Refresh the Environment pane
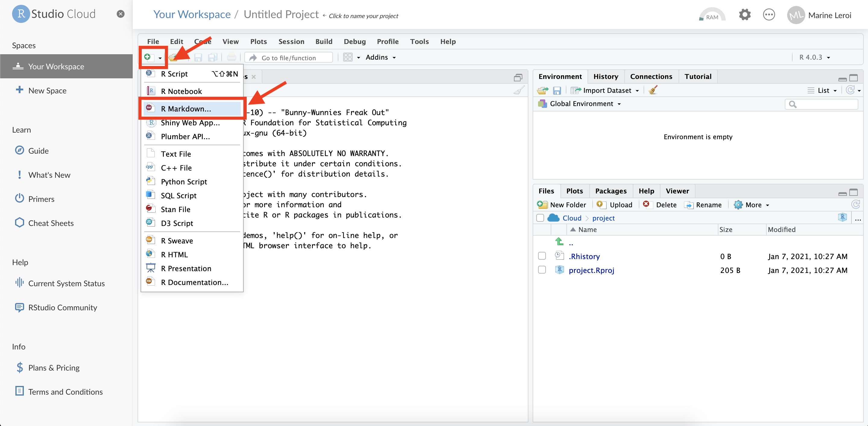The height and width of the screenshot is (426, 868). coord(850,90)
